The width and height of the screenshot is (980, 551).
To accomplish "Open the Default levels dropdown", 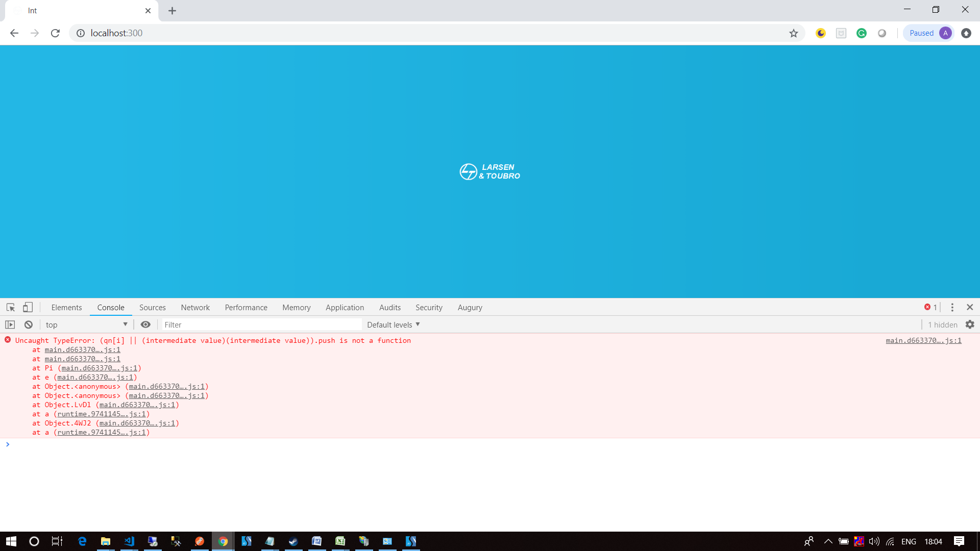I will point(393,324).
